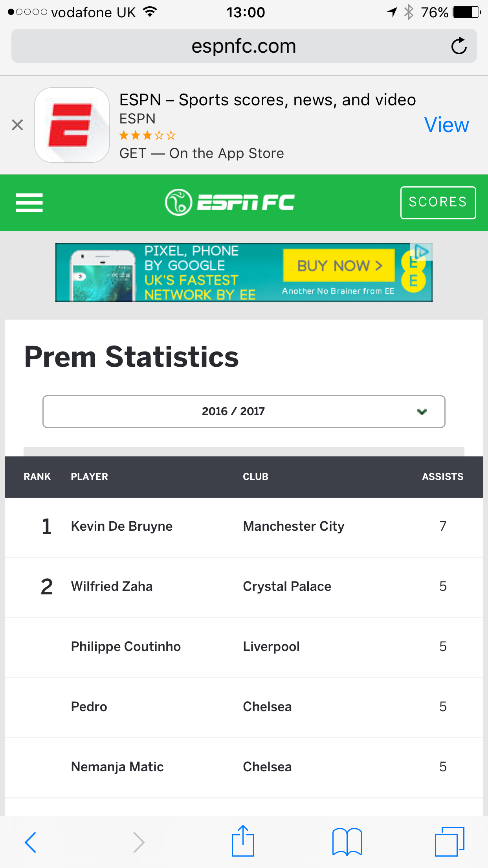Click BUY NOW on the EE ad
The image size is (488, 868).
click(x=339, y=266)
